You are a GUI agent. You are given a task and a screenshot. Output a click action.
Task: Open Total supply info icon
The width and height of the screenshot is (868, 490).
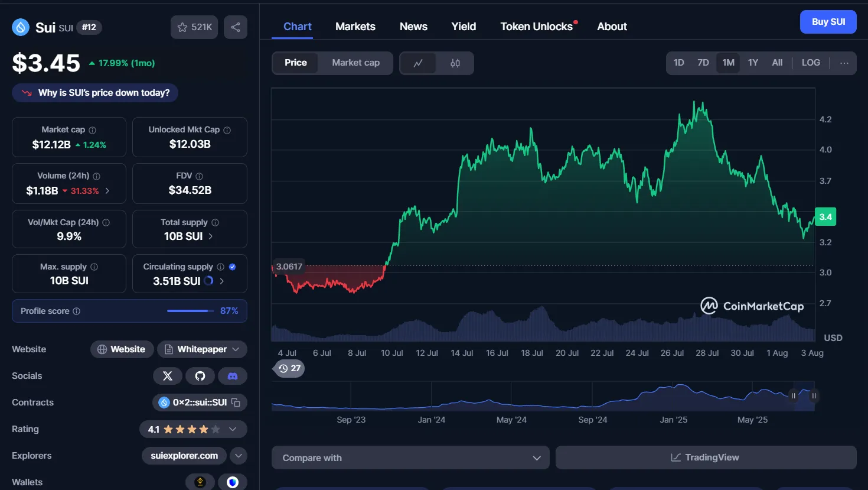tap(215, 223)
